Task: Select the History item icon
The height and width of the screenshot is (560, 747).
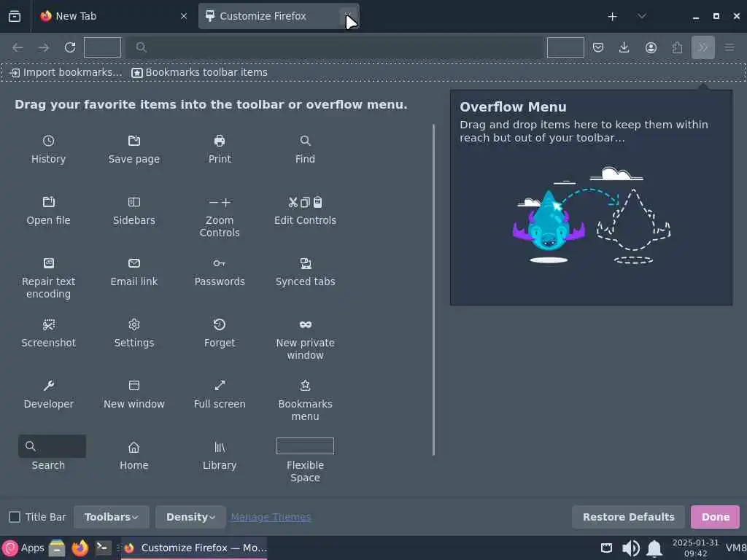Action: (48, 141)
